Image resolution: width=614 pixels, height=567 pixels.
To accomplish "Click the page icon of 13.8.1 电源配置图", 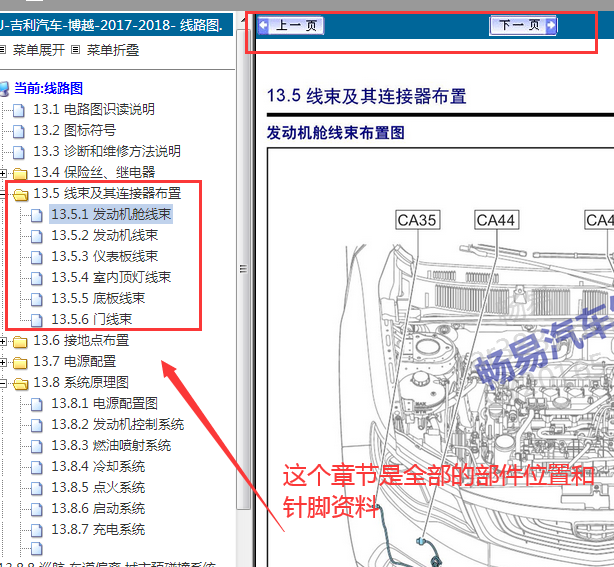I will 36,404.
